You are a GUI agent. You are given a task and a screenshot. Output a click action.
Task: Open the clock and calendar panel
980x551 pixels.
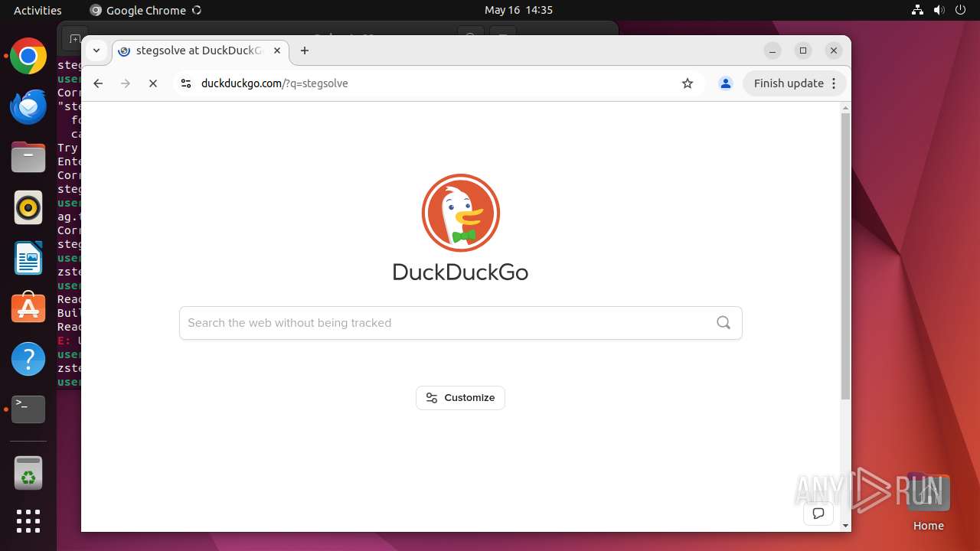[518, 10]
